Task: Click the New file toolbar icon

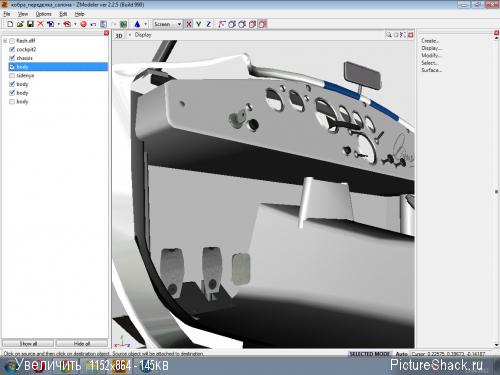Action: click(x=10, y=24)
